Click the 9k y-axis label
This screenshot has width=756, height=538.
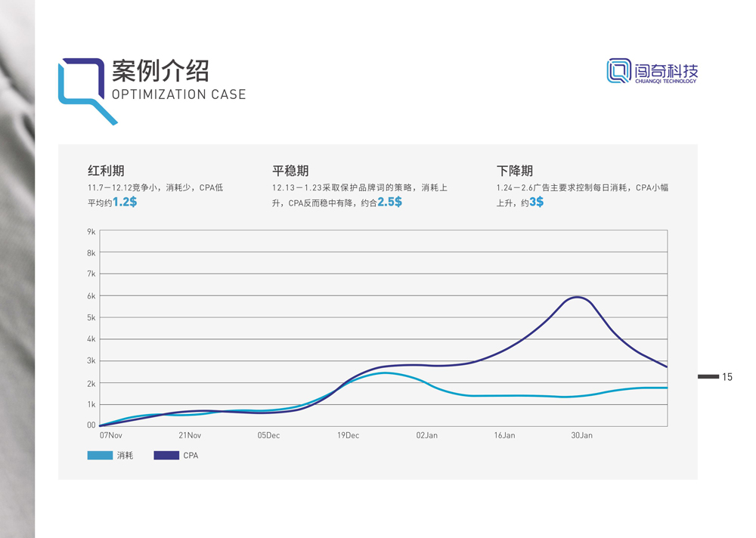[x=91, y=232]
